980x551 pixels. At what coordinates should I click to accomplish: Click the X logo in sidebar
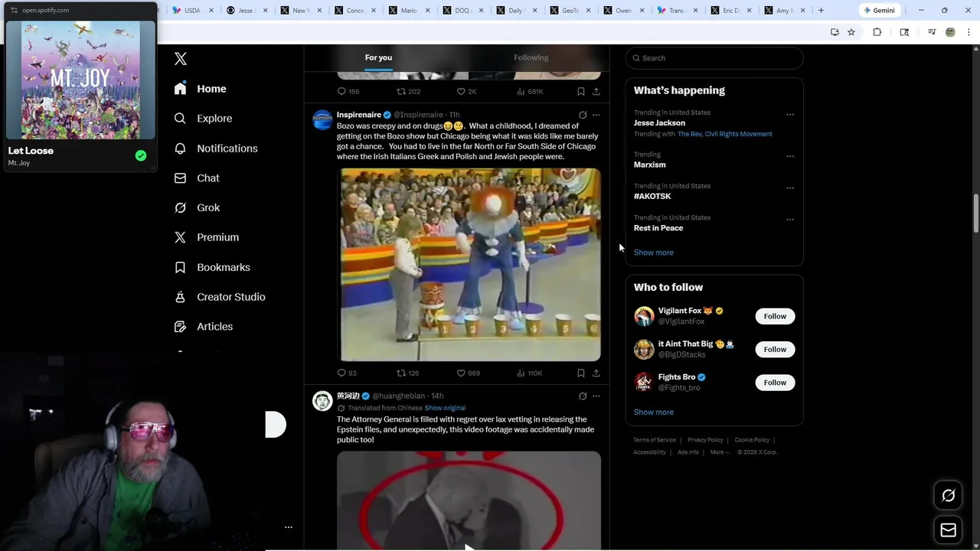181,59
